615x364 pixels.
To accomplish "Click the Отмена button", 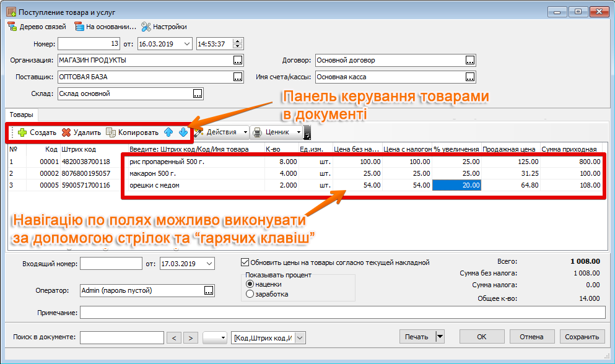I will click(532, 337).
